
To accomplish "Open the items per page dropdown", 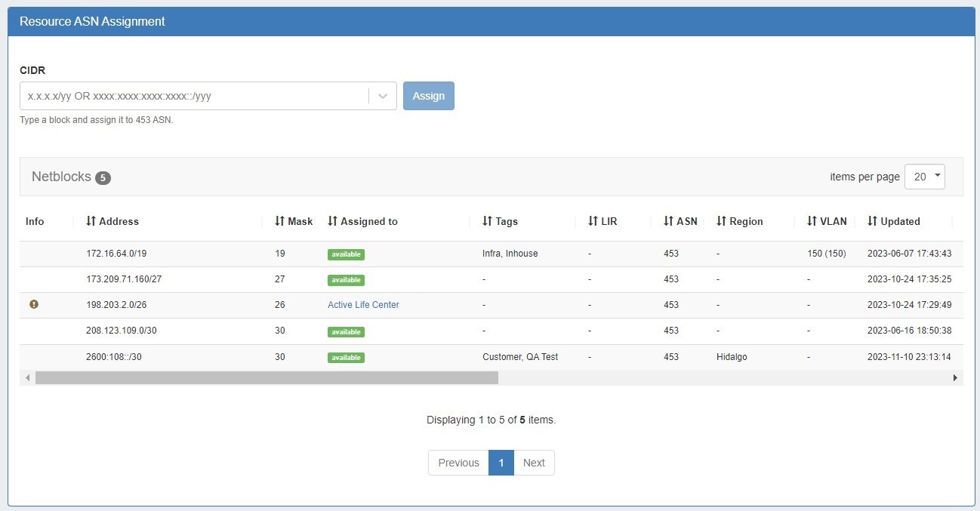I will [924, 176].
